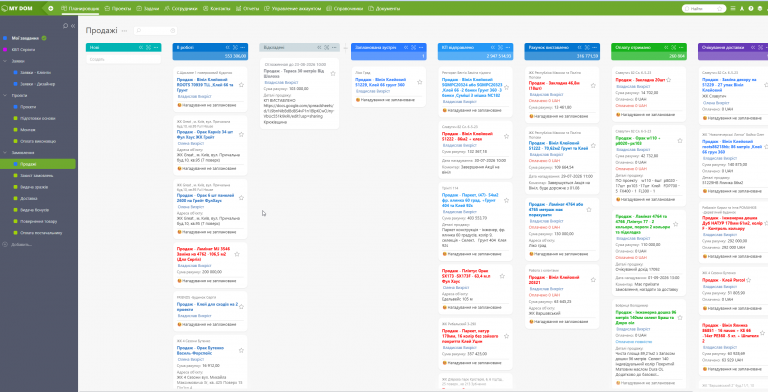Open Отчеты in top menu

tap(247, 8)
